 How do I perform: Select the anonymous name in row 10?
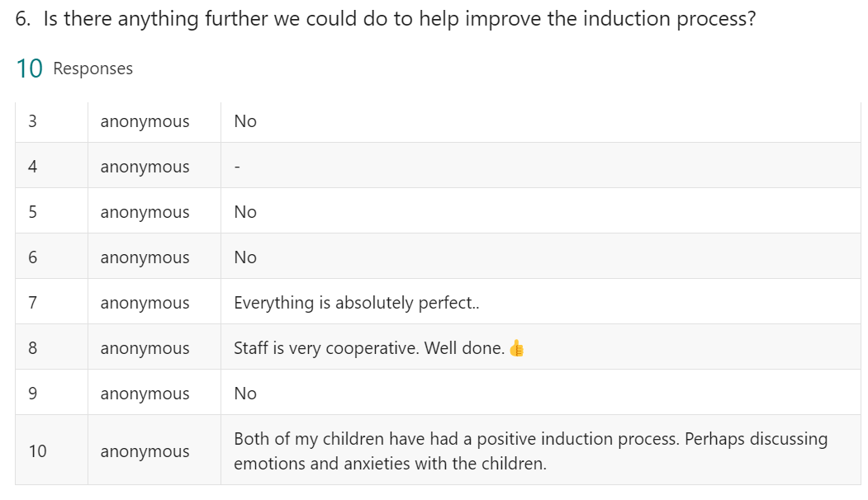coord(145,451)
